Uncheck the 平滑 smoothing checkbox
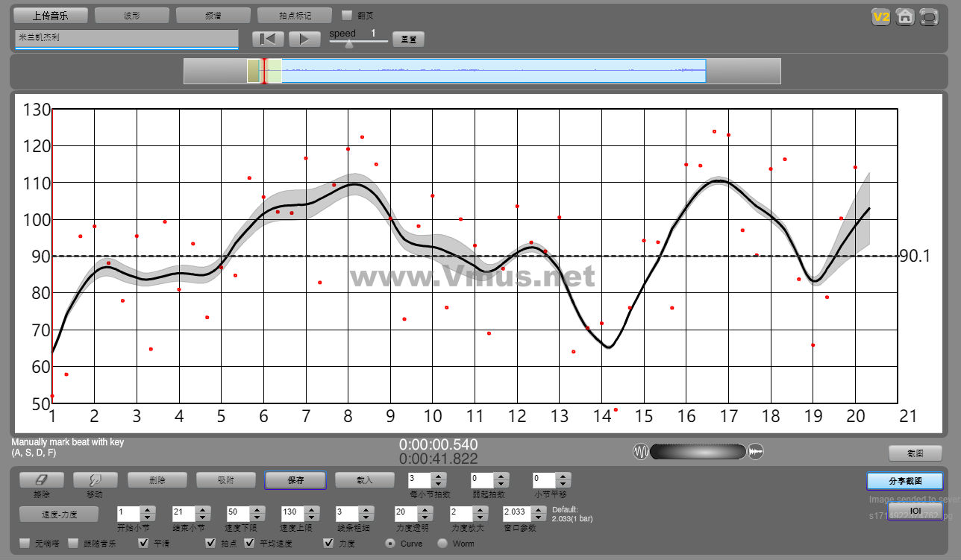This screenshot has width=961, height=560. click(x=144, y=543)
